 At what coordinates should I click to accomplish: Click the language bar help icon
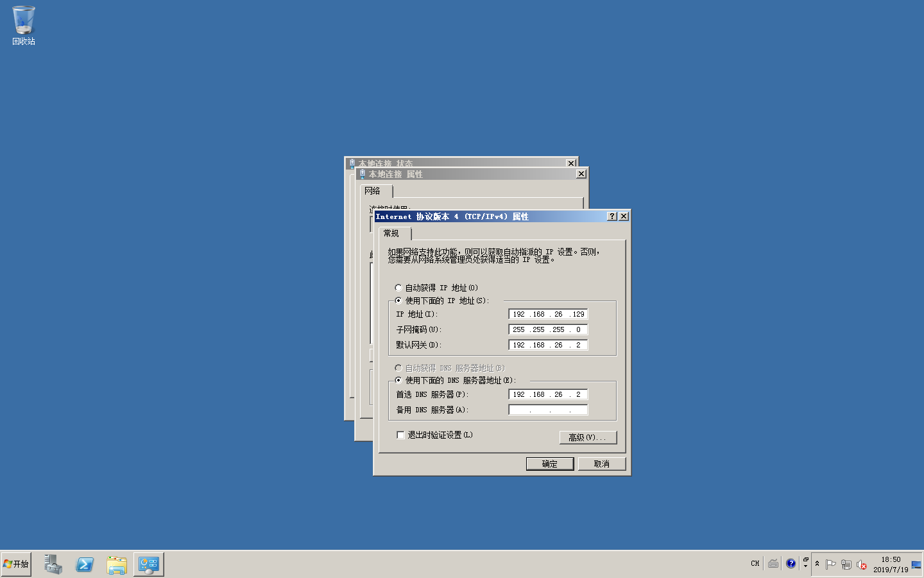point(791,563)
